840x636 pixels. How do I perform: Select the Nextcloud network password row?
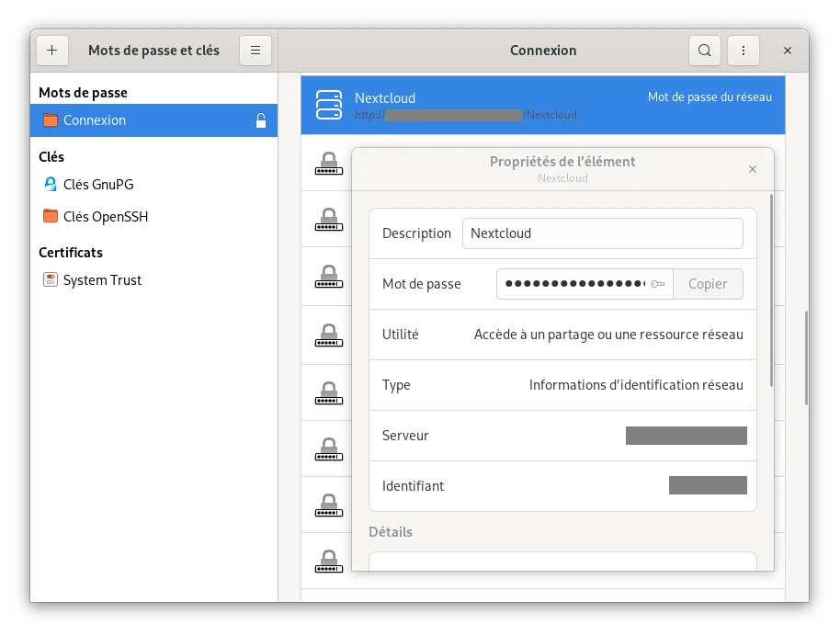tap(542, 105)
